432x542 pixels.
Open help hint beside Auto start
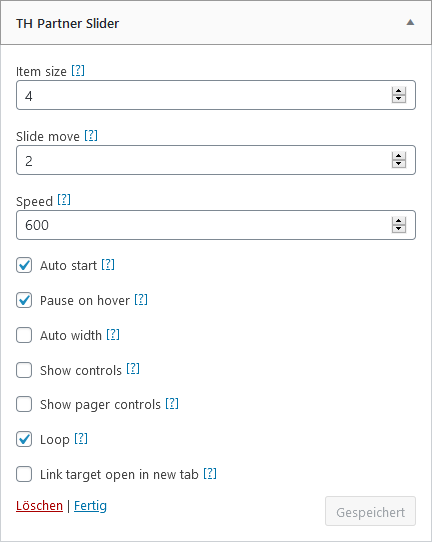(108, 265)
